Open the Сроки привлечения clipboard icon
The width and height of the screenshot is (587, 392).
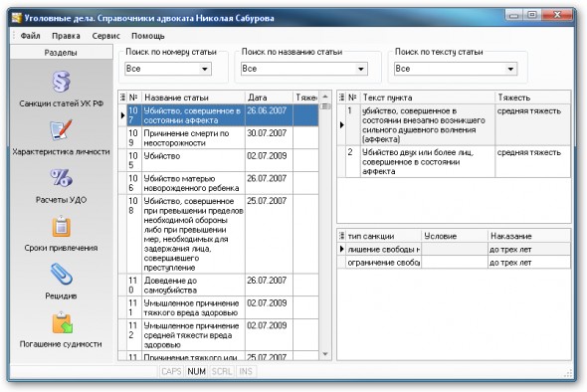(x=61, y=227)
